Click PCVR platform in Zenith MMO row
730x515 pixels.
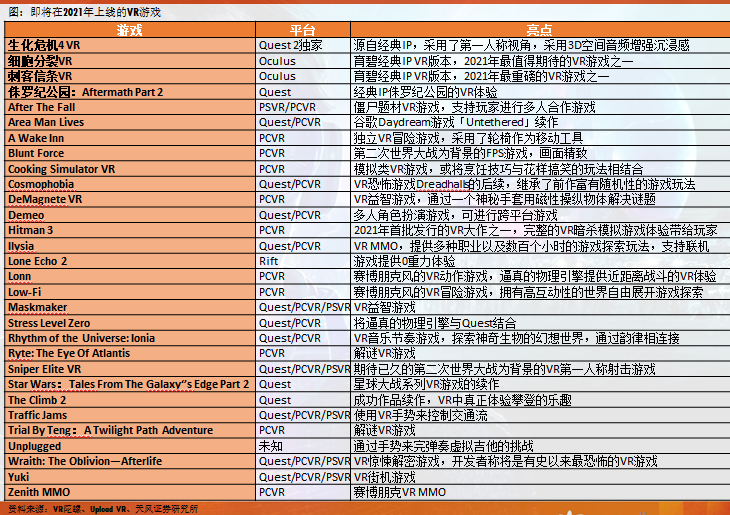(x=303, y=492)
